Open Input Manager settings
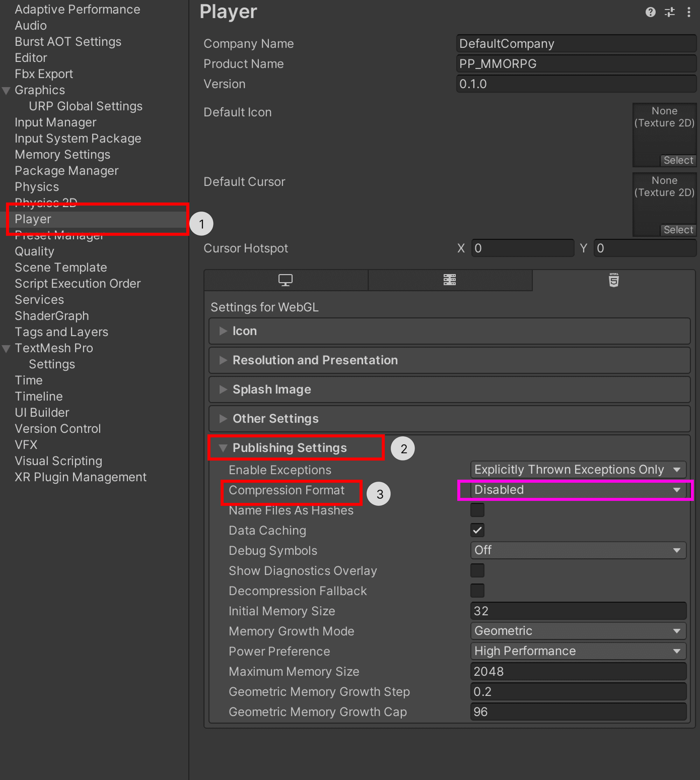 55,122
